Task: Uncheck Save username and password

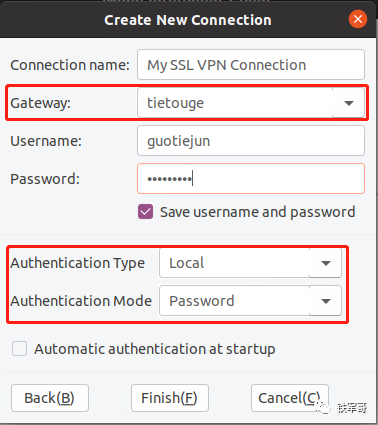Action: tap(146, 212)
